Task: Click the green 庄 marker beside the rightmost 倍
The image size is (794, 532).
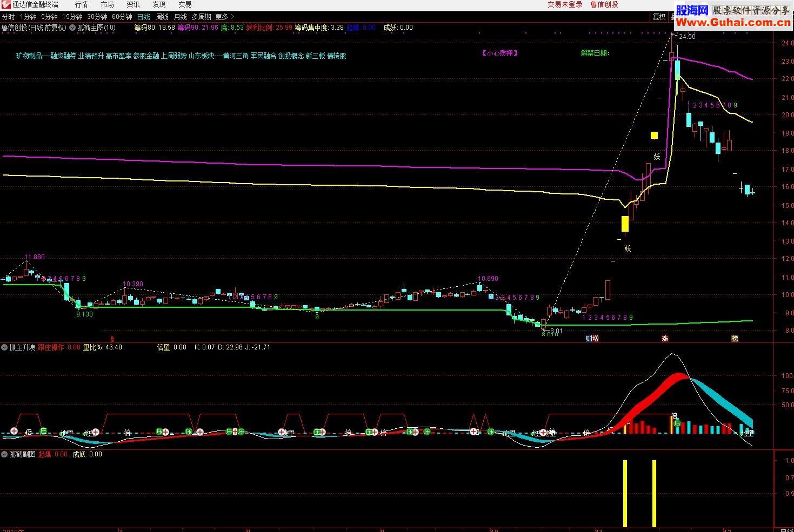Action: 677,423
